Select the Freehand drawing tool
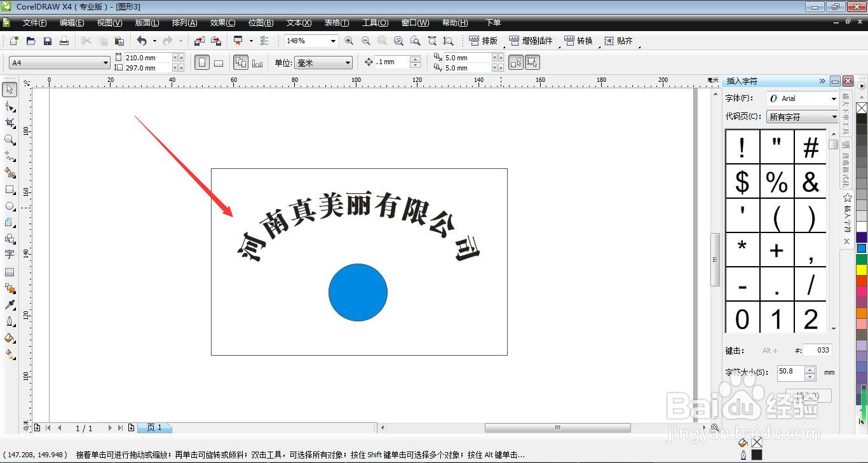This screenshot has width=868, height=463. (10, 156)
